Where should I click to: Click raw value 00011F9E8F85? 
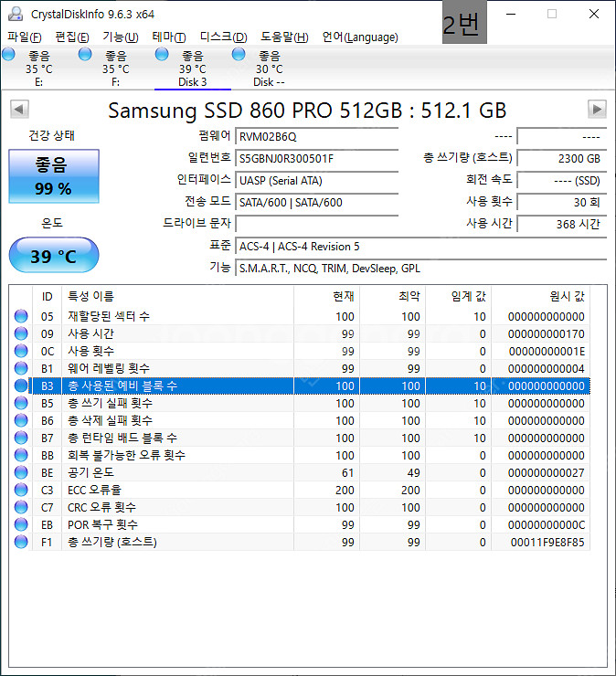547,542
